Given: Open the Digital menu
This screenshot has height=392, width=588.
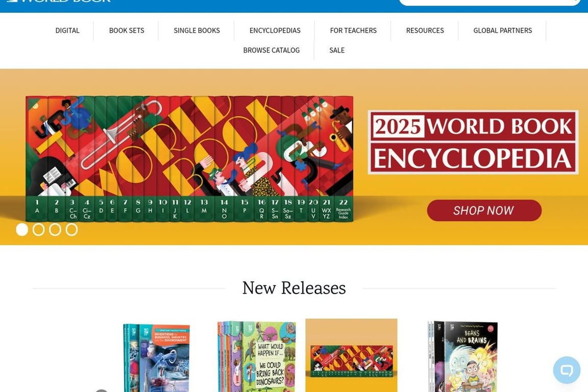Looking at the screenshot, I should pos(67,31).
